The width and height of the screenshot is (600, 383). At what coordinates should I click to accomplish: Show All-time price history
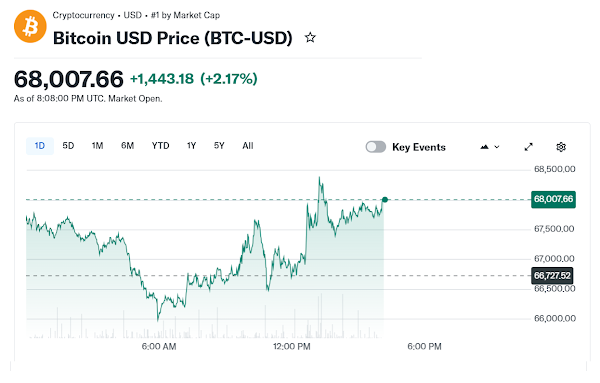248,146
